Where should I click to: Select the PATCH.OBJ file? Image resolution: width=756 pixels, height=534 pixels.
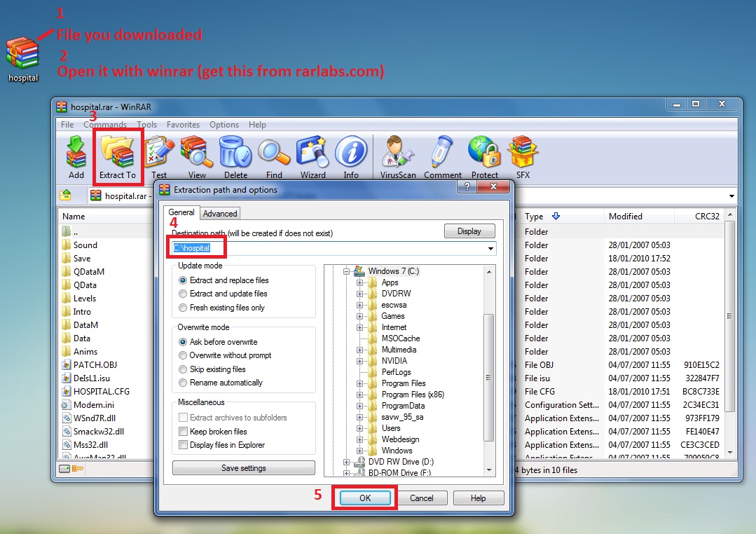tap(95, 364)
